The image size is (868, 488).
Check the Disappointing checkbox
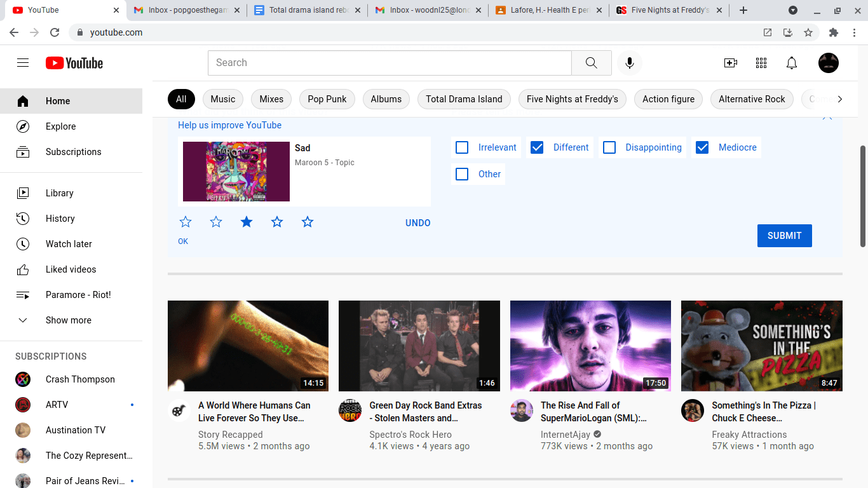[609, 147]
